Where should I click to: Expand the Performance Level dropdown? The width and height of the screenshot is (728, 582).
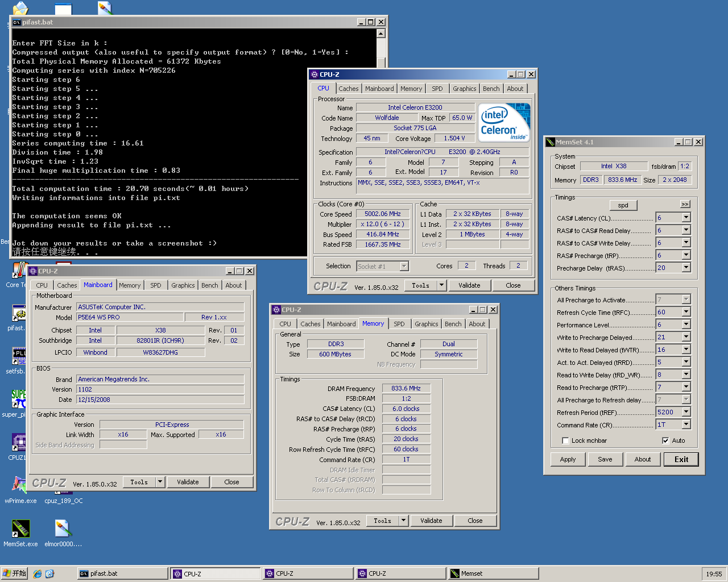[x=686, y=325]
